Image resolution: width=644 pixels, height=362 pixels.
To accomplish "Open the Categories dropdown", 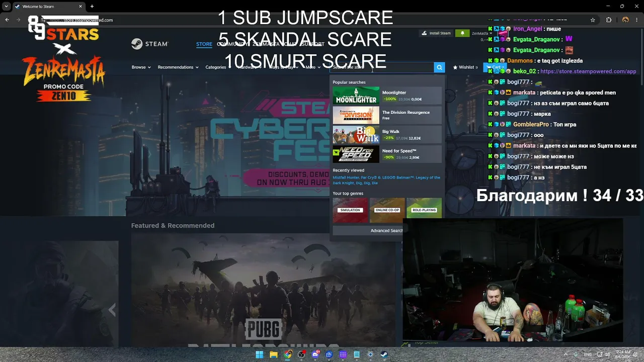I will tap(218, 67).
